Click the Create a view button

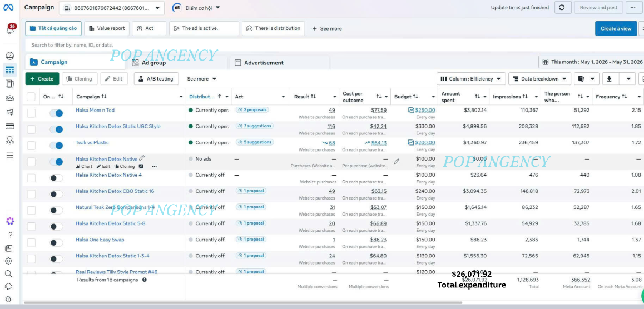click(616, 28)
